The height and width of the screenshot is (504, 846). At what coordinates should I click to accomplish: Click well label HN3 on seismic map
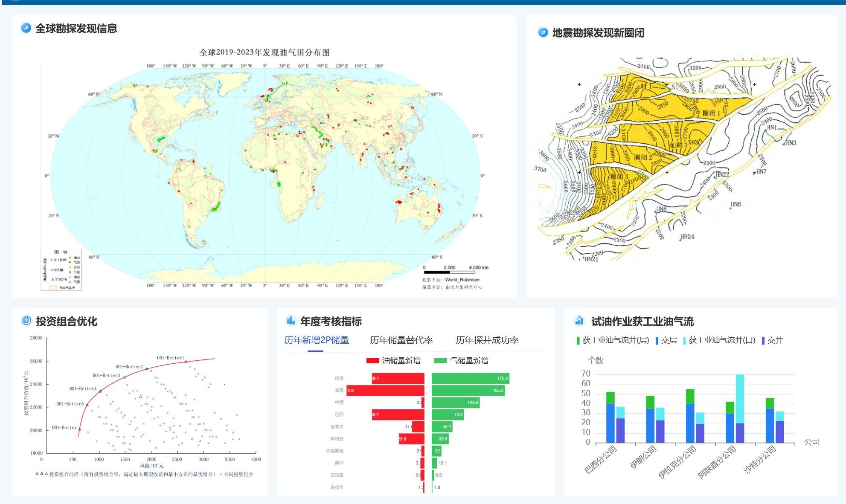pyautogui.click(x=791, y=143)
